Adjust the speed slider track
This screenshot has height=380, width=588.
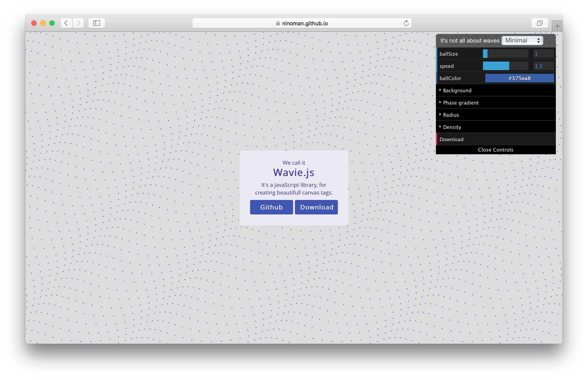(505, 66)
